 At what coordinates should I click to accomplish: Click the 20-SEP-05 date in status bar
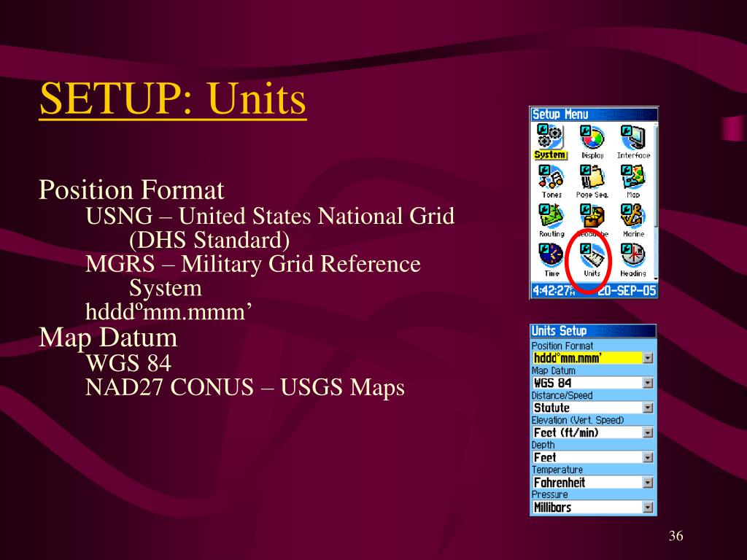(627, 290)
